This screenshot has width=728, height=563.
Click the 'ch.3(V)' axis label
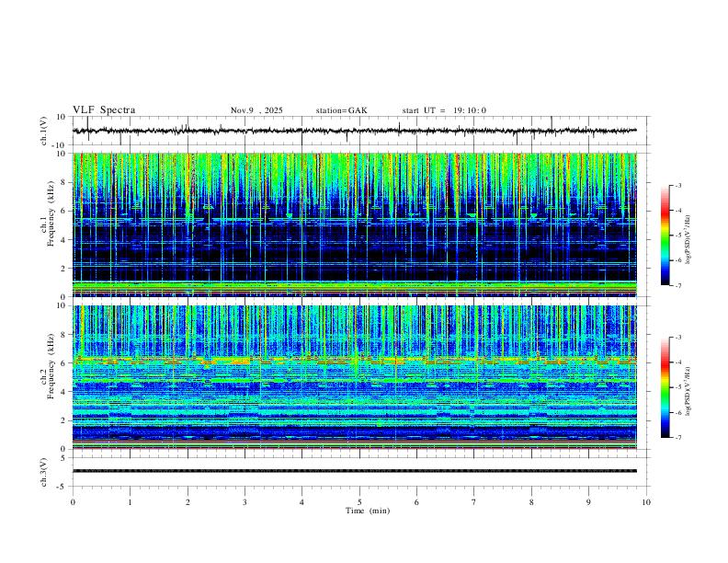[44, 472]
